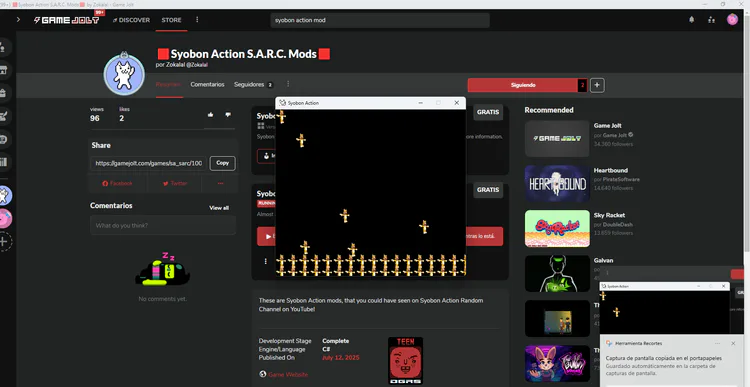This screenshot has width=750, height=387.
Task: Open the three-dot menu beside Store
Action: point(197,20)
